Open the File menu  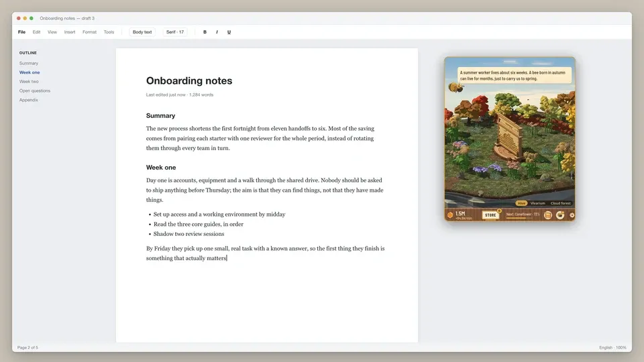click(21, 32)
